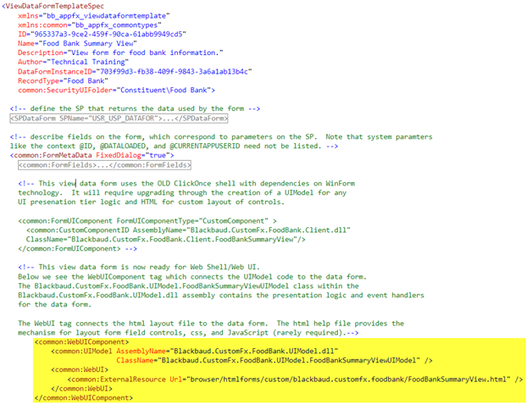Click the highlighted opening common:WebUIComponent tag

pos(82,341)
